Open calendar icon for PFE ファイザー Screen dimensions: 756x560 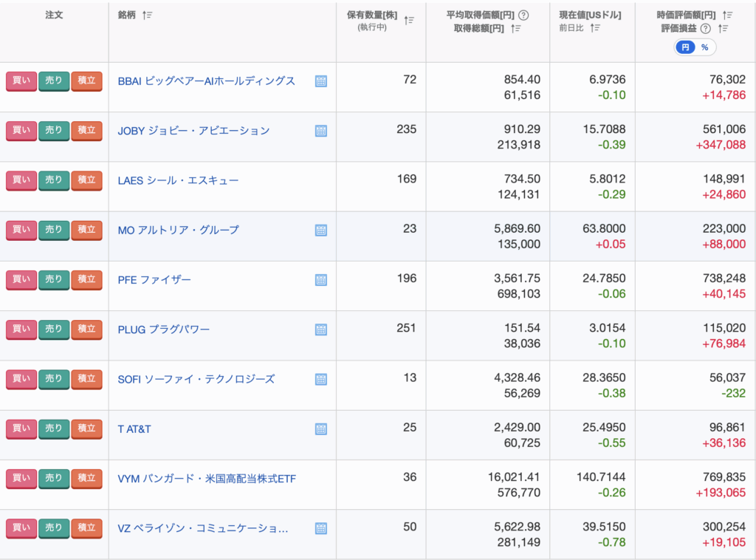(x=321, y=280)
